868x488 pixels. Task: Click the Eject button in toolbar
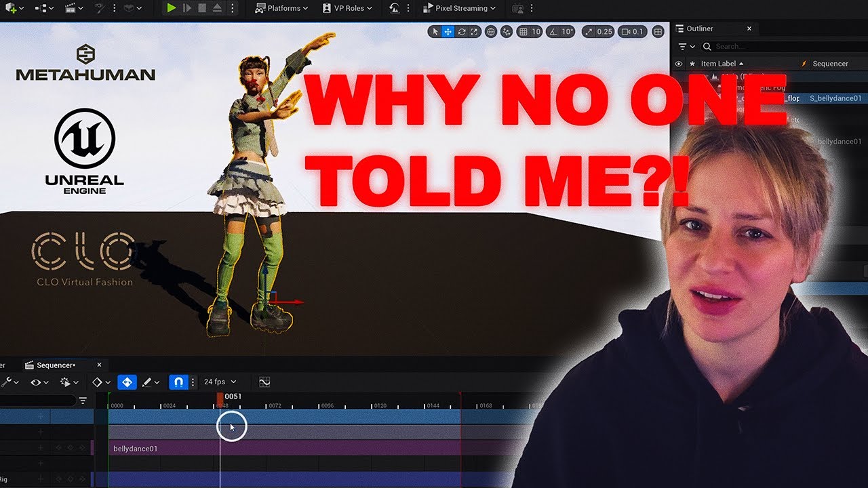217,8
